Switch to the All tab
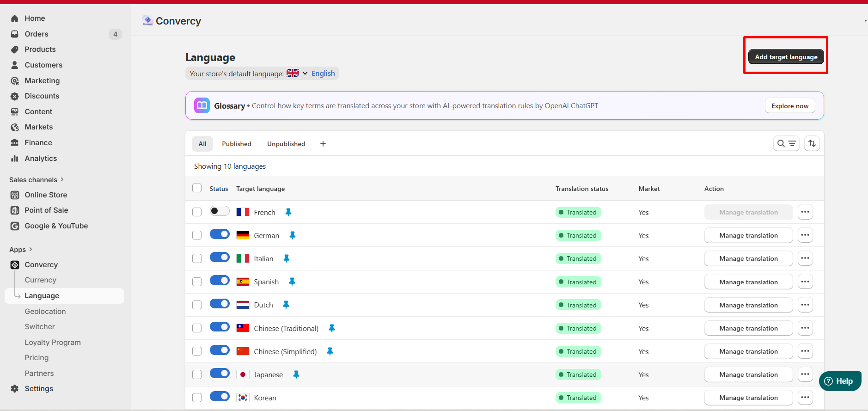 202,144
